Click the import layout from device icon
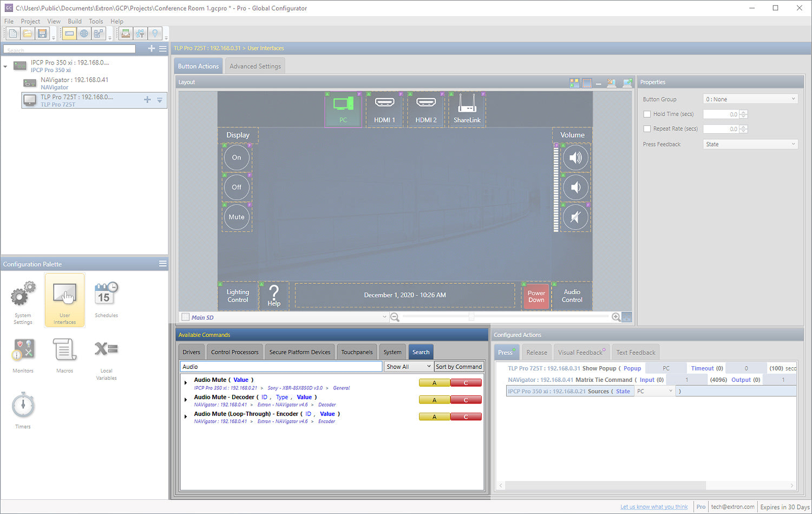This screenshot has width=812, height=514. coord(612,83)
